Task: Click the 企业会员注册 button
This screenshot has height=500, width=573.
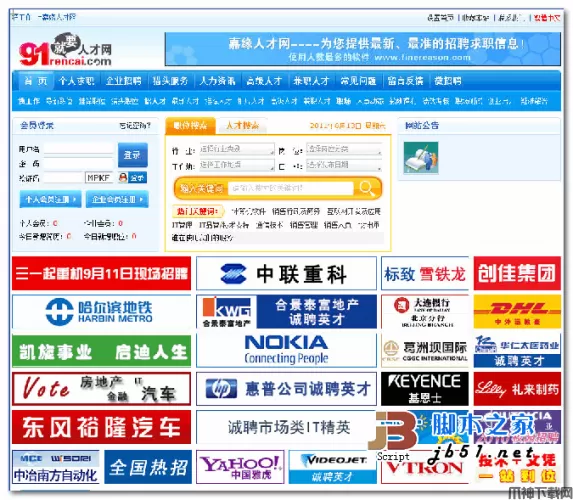Action: 117,199
